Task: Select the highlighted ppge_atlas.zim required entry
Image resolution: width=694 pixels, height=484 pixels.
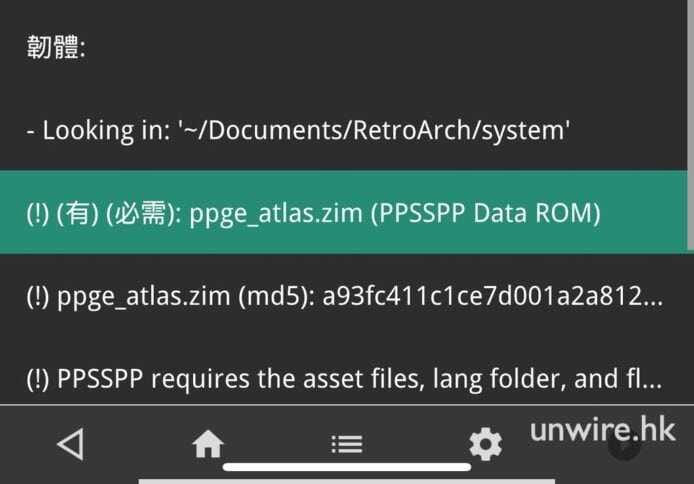Action: pos(340,213)
